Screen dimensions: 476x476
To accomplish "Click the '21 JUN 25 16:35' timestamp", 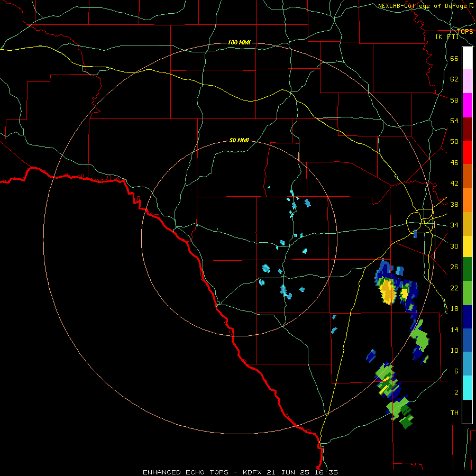I will pos(302,472).
